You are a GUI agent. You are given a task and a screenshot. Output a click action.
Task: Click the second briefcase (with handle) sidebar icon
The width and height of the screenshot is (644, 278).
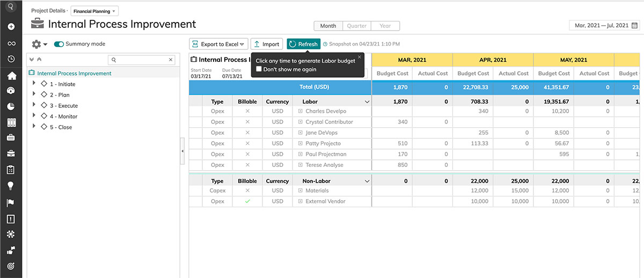click(x=11, y=153)
